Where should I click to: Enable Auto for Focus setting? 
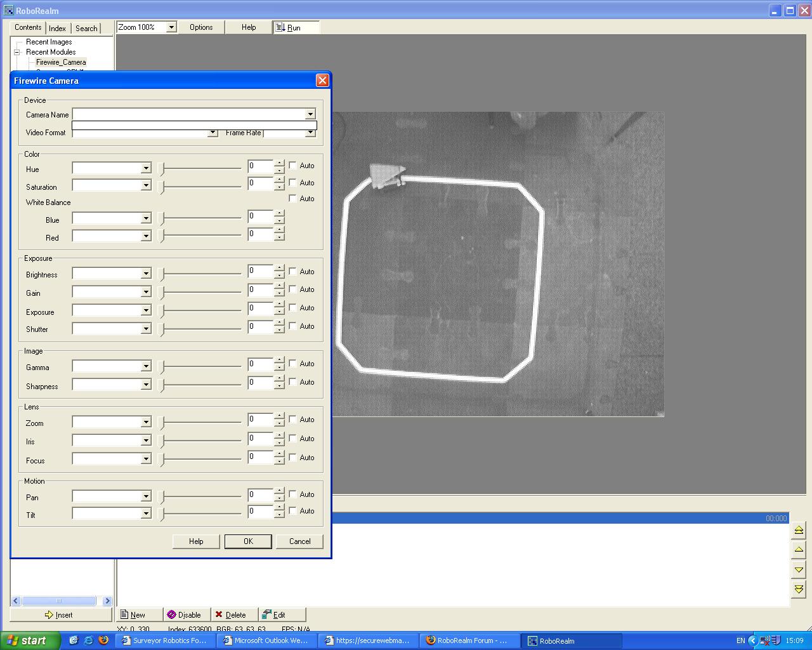293,457
